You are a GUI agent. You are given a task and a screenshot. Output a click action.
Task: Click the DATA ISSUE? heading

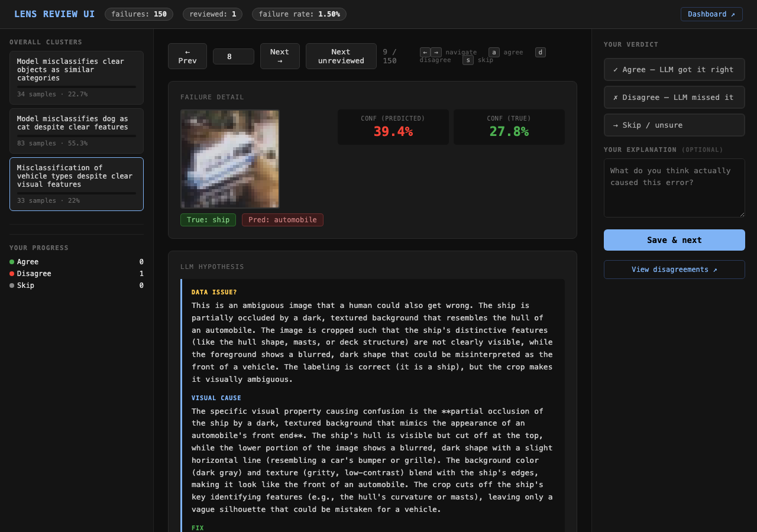214,292
